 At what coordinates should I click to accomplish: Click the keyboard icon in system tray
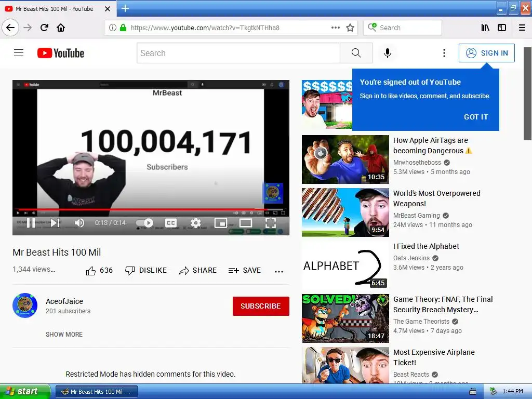coord(472,392)
